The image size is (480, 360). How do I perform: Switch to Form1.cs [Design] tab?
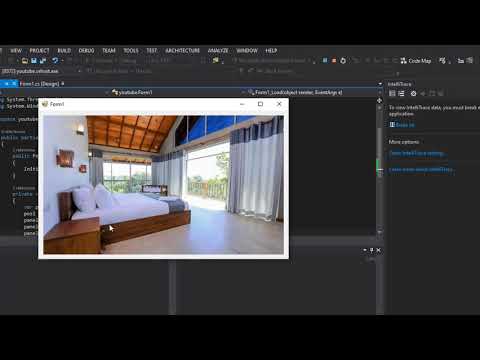[x=39, y=84]
